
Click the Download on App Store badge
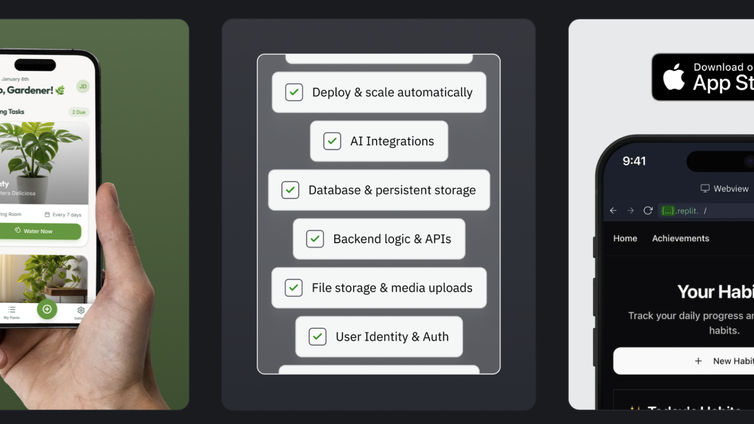click(705, 77)
